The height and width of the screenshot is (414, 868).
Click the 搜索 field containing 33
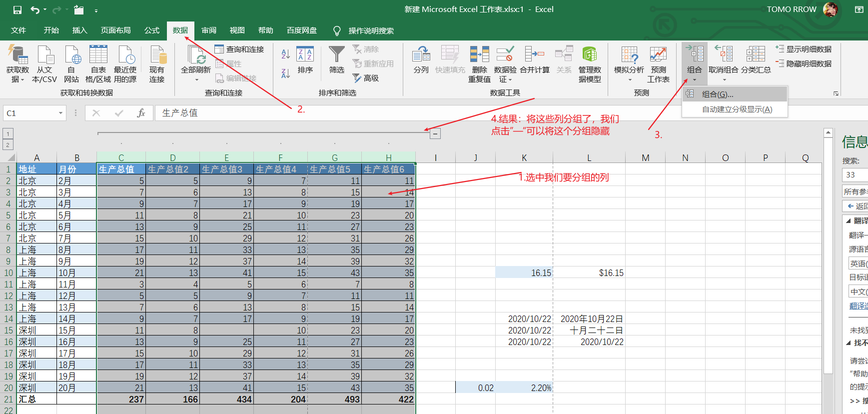[x=855, y=174]
